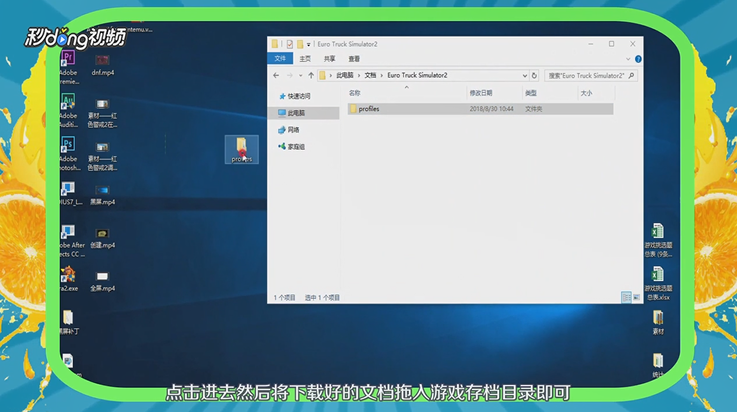Open recent locations dropdown arrow
This screenshot has height=412, width=737.
pyautogui.click(x=301, y=76)
